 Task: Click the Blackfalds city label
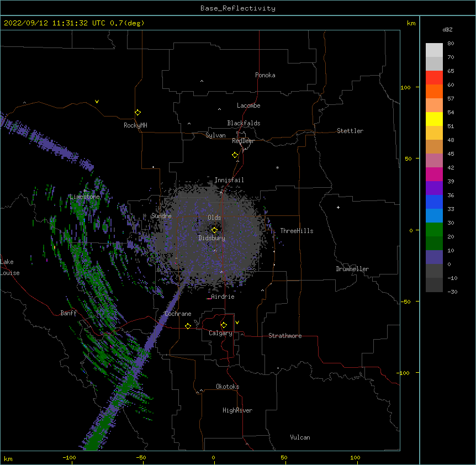[x=244, y=123]
